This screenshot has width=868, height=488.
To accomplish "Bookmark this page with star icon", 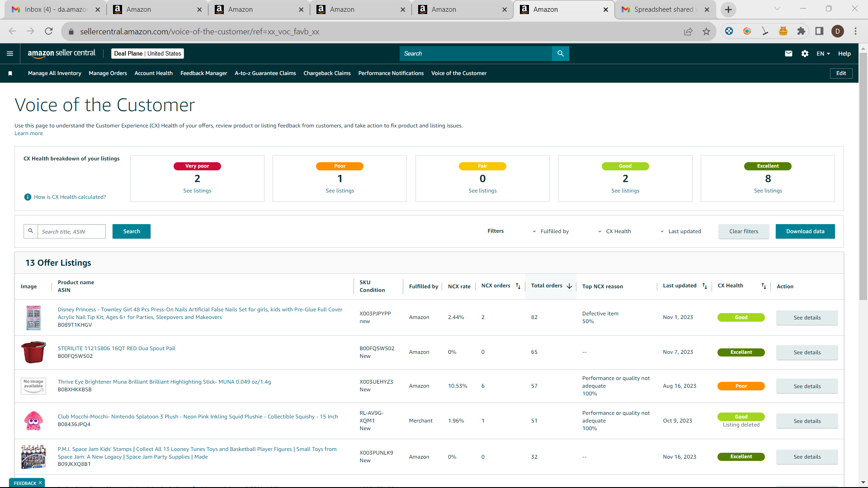I will [x=706, y=31].
